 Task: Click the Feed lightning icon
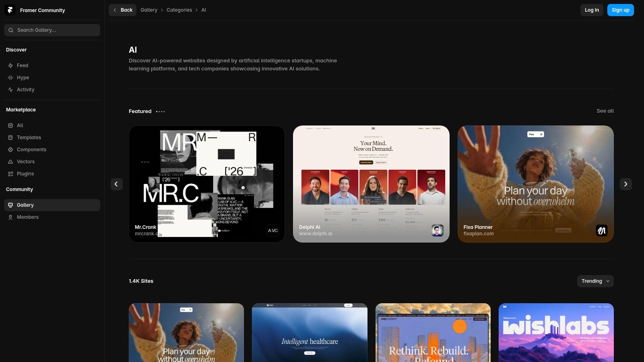pos(10,66)
